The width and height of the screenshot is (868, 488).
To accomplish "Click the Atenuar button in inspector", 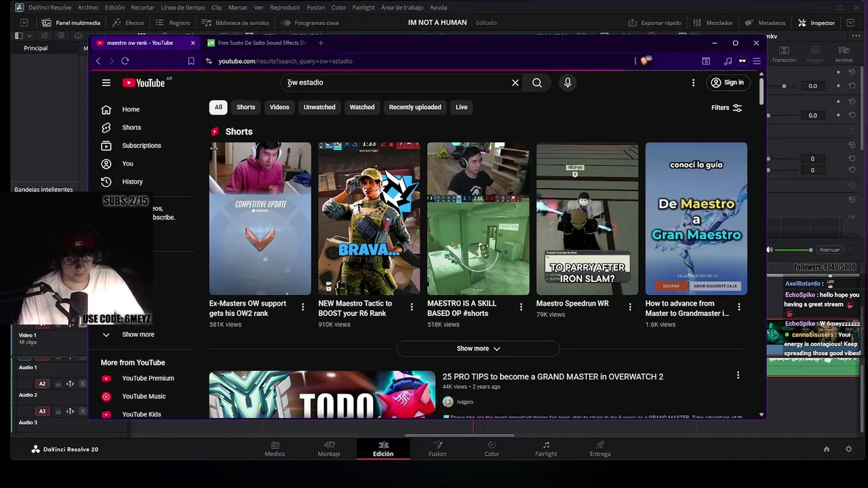I will click(x=829, y=250).
